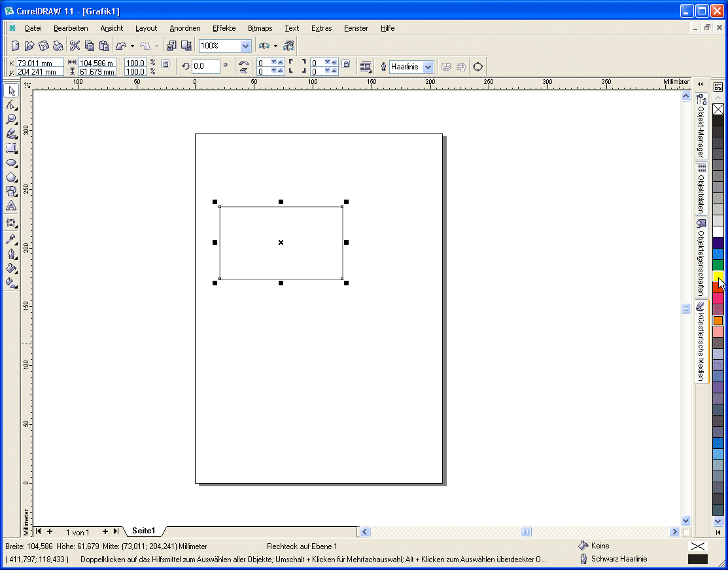The image size is (728, 570).
Task: Open the Anordnen menu
Action: tap(185, 28)
